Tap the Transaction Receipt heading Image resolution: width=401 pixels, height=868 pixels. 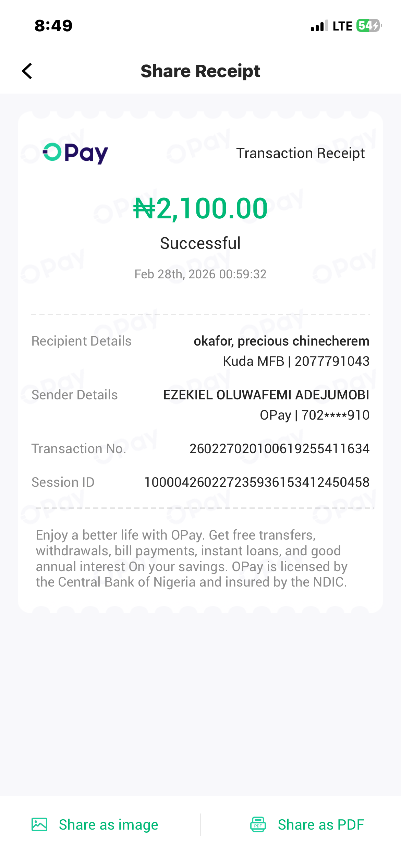pos(300,153)
